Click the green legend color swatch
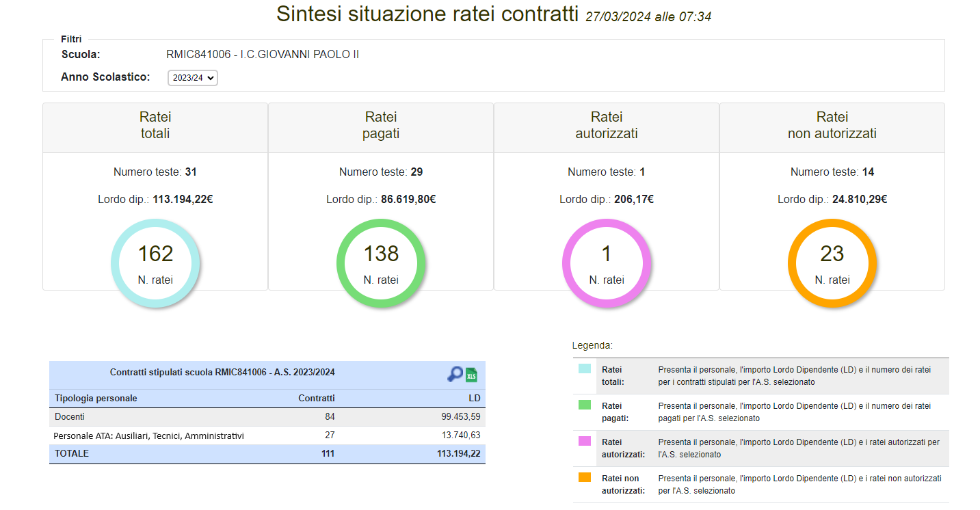Image resolution: width=980 pixels, height=510 pixels. tap(584, 405)
